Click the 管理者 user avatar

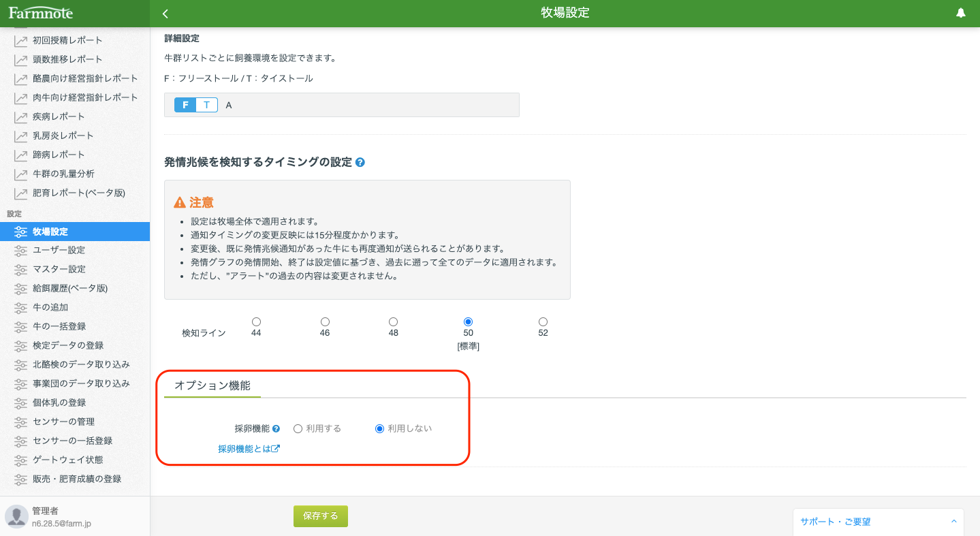(x=16, y=516)
